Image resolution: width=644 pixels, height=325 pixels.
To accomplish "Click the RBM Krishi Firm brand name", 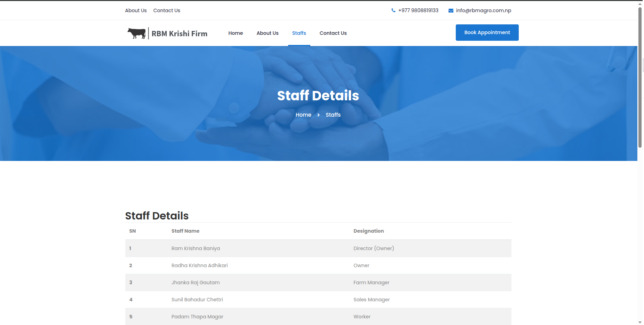I will [179, 33].
